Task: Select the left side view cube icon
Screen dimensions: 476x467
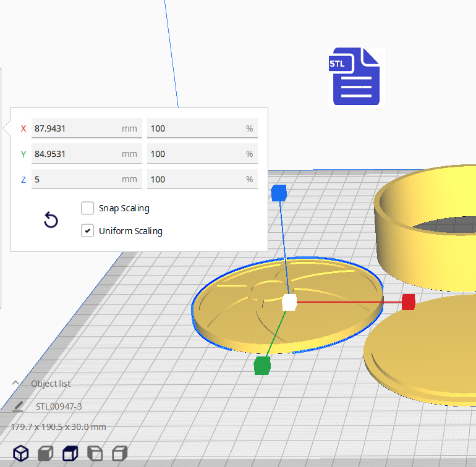Action: pyautogui.click(x=95, y=453)
